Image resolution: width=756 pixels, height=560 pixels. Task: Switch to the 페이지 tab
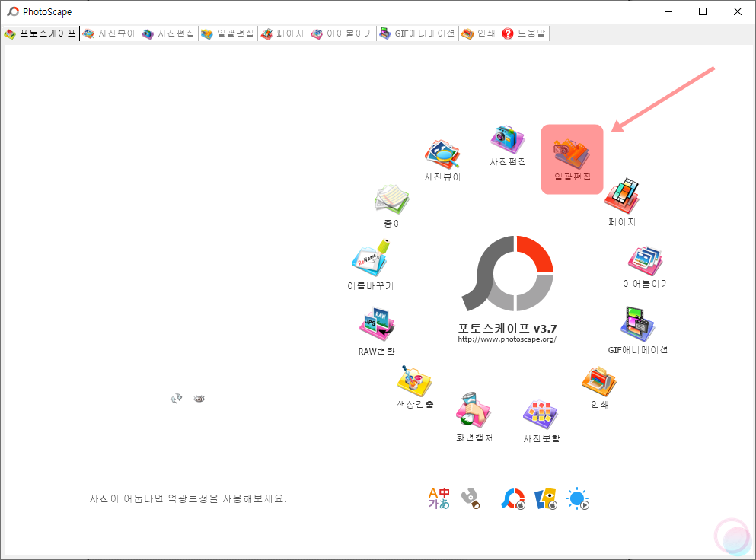point(282,33)
